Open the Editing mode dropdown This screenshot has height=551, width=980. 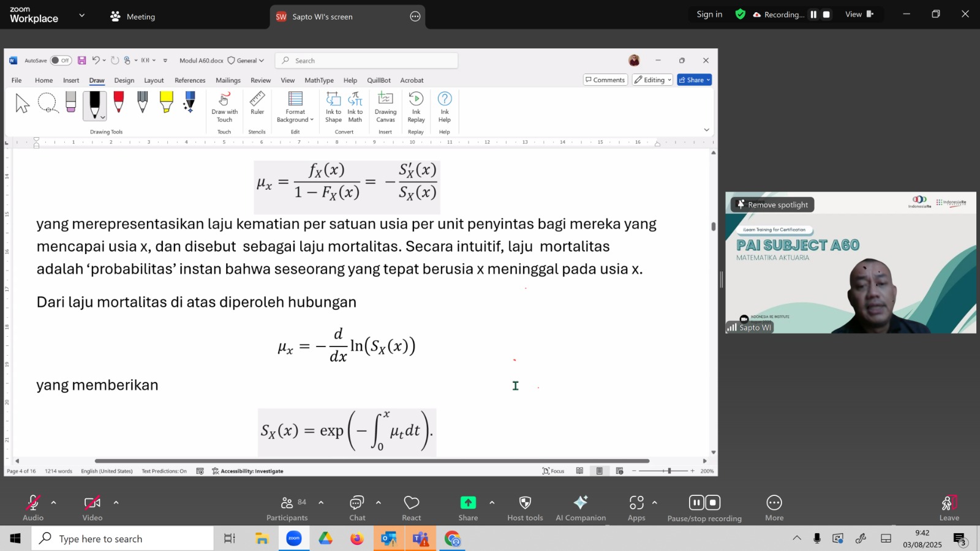click(x=653, y=80)
